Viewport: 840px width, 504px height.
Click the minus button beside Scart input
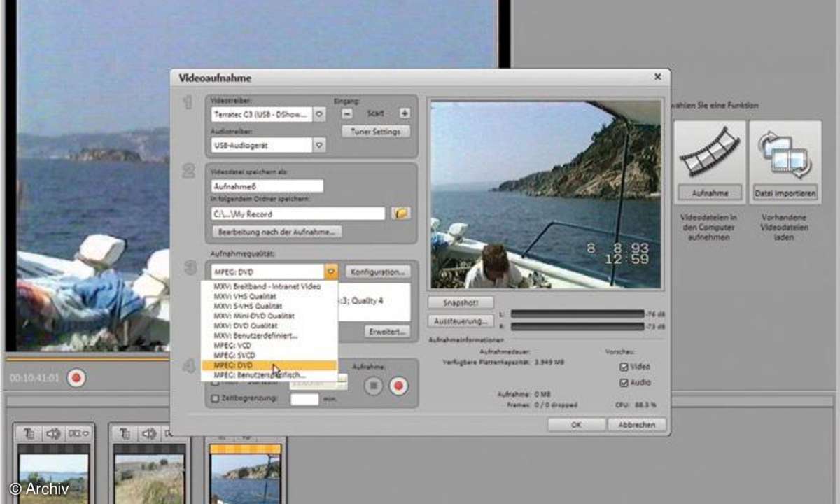[x=348, y=113]
